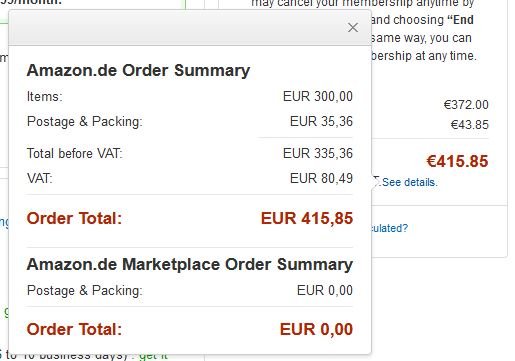Select the Total before VAT label
The height and width of the screenshot is (361, 515).
coord(75,154)
